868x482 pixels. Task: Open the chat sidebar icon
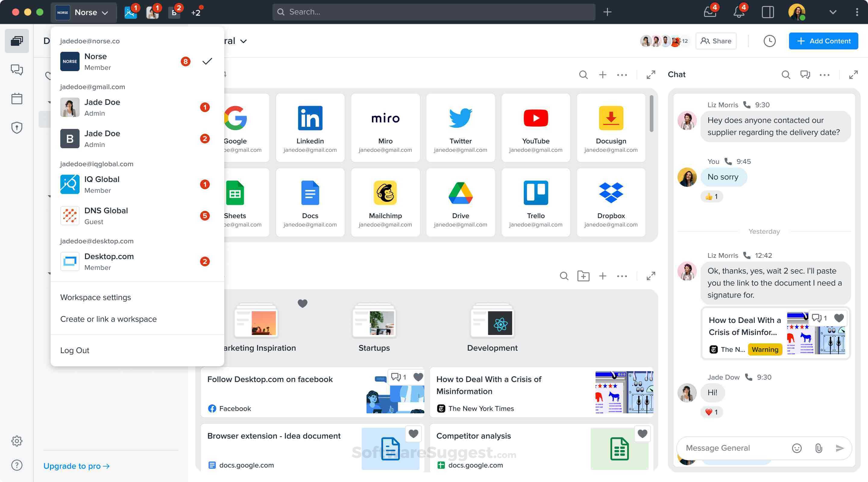point(17,70)
